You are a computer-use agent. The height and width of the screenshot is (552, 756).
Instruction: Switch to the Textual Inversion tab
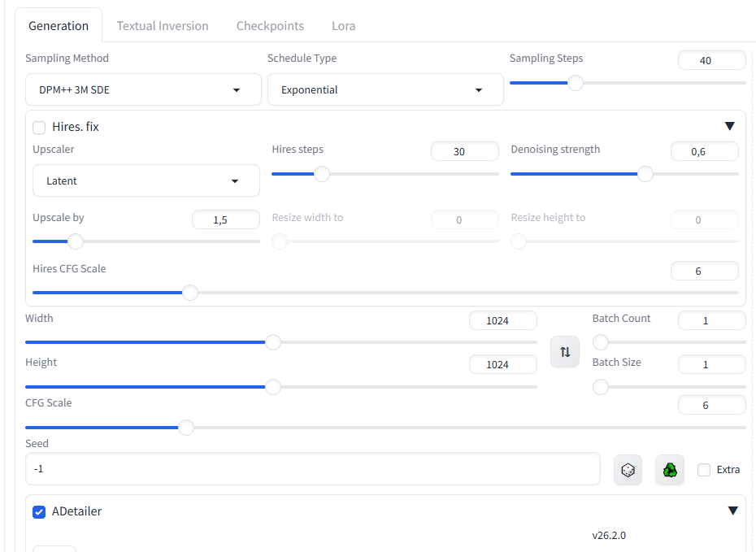[163, 26]
